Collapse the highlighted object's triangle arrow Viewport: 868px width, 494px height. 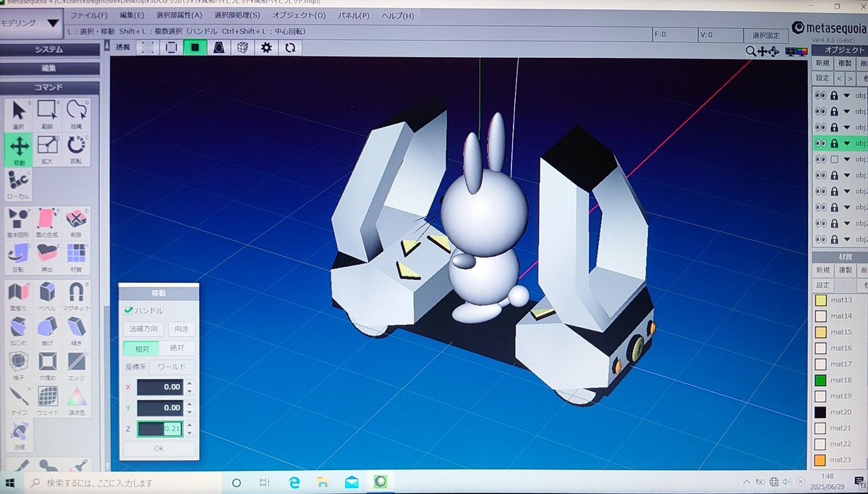pyautogui.click(x=846, y=143)
